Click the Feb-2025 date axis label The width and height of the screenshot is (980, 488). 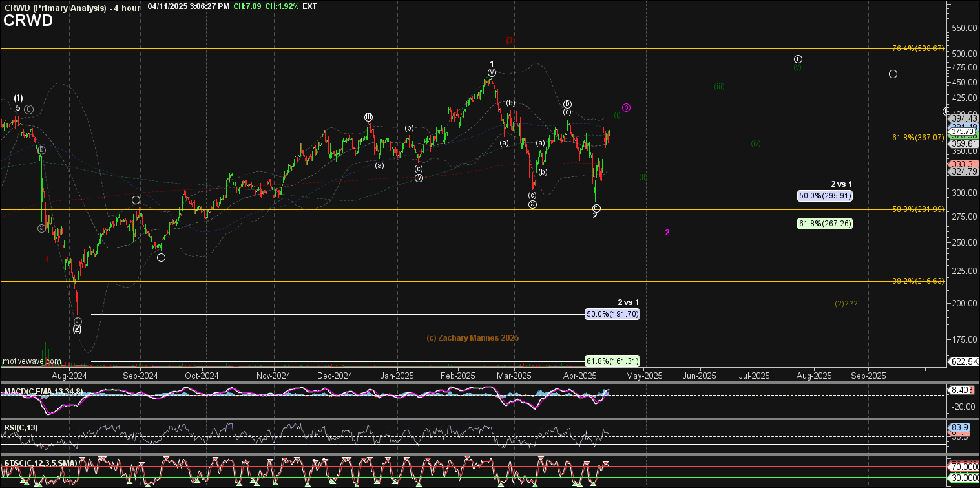coord(457,376)
